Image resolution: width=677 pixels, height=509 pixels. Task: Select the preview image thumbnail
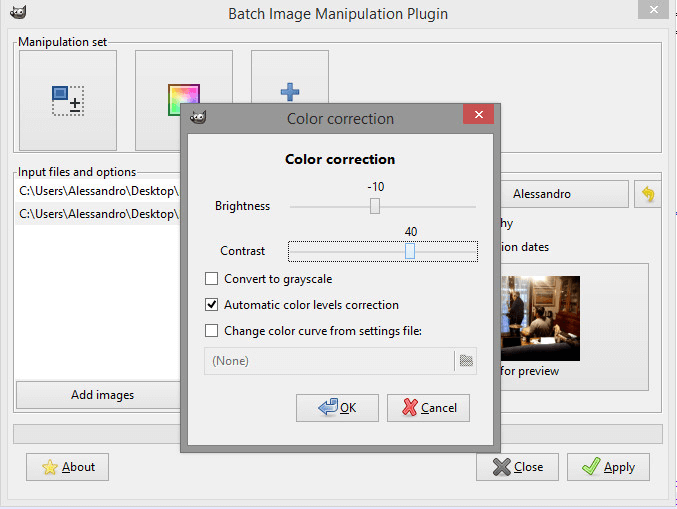click(540, 318)
